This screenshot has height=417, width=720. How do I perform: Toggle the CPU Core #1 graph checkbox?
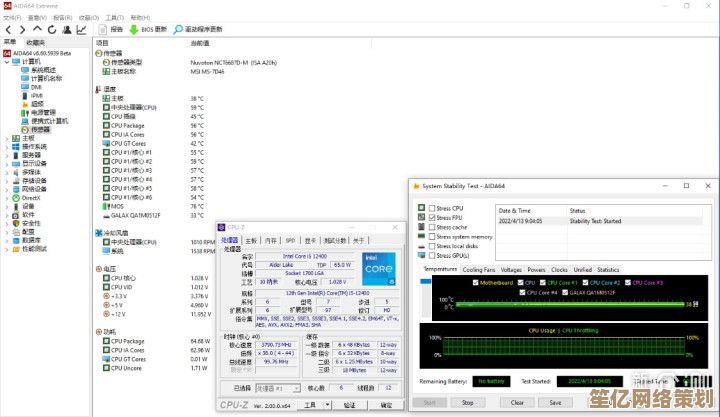tap(543, 283)
